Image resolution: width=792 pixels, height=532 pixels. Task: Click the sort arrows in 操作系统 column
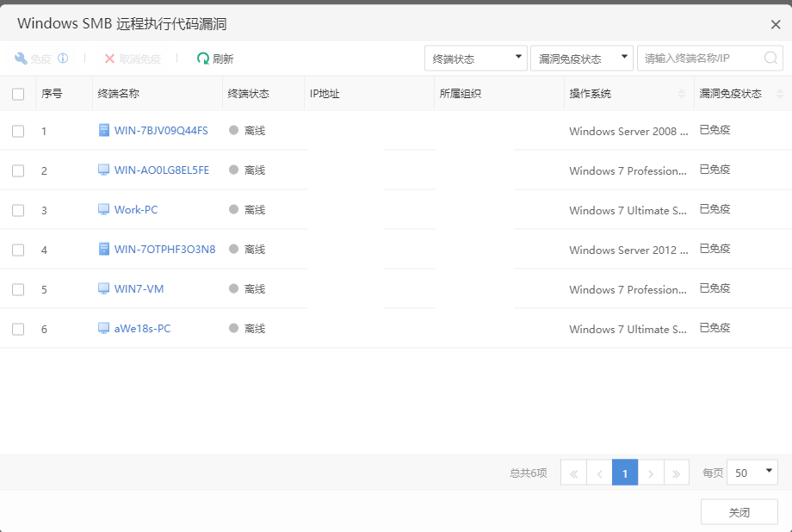pos(682,94)
